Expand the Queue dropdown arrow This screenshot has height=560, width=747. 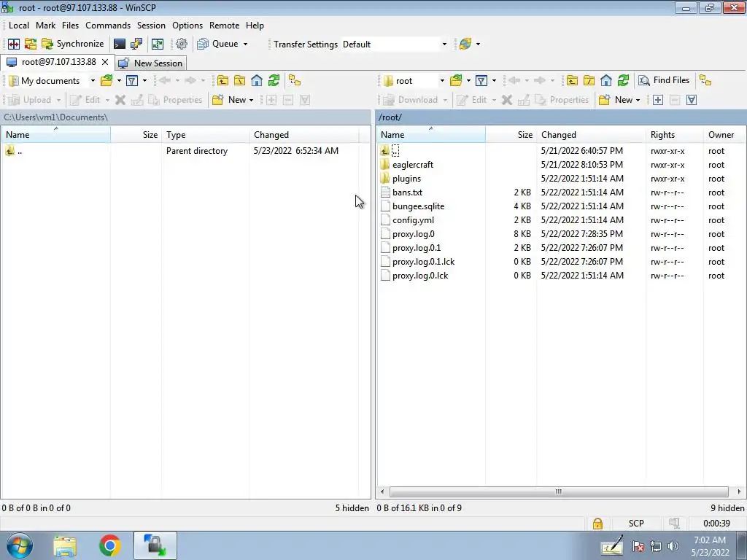pos(245,44)
